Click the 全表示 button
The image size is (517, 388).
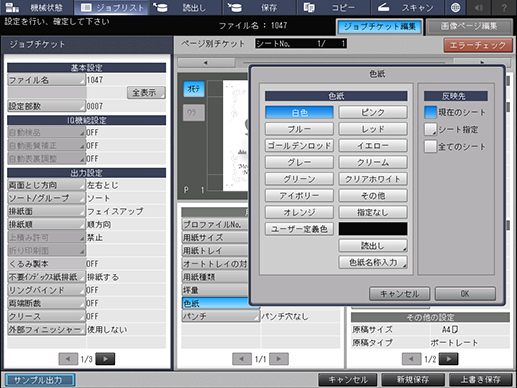tap(146, 92)
